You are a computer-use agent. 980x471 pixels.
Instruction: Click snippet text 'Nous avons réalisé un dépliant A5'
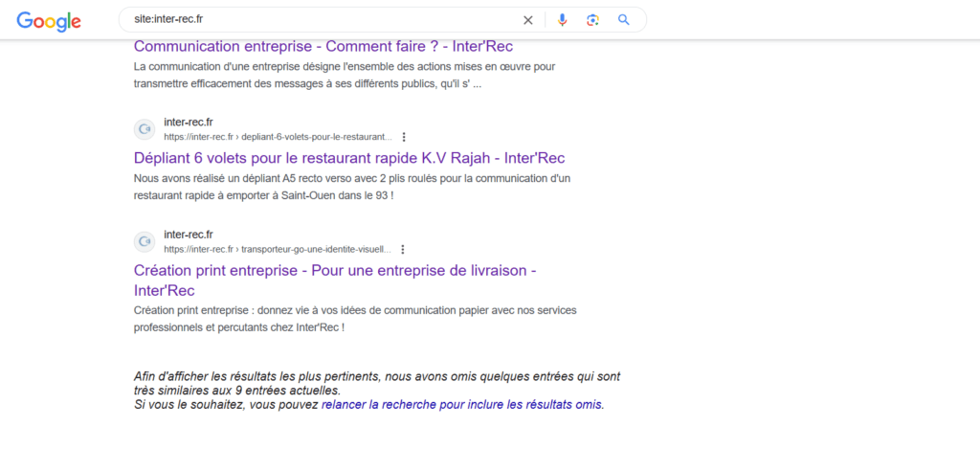[352, 187]
